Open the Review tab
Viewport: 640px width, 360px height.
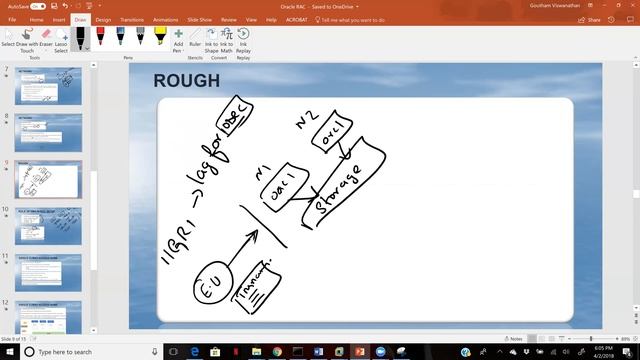pyautogui.click(x=229, y=20)
